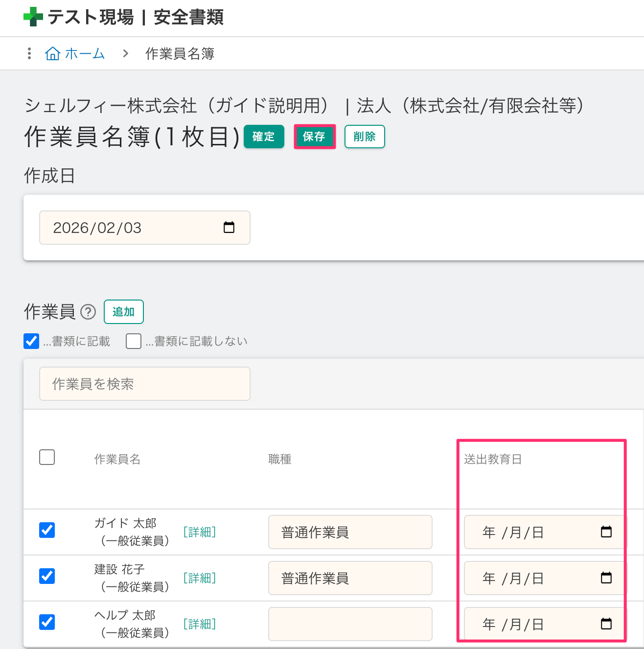The width and height of the screenshot is (644, 649).
Task: Uncheck the checkbox for 建設 花子
Action: pyautogui.click(x=47, y=576)
